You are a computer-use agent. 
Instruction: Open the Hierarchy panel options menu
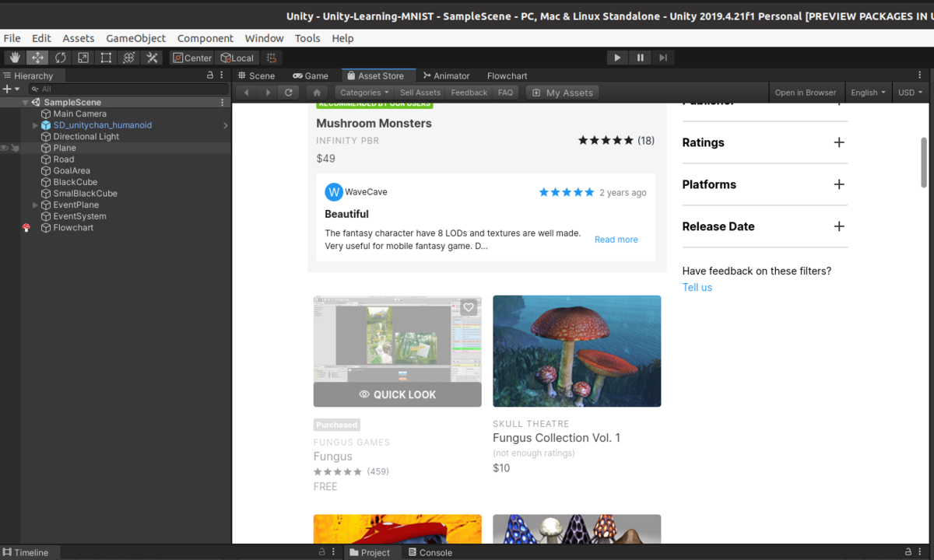click(x=223, y=75)
